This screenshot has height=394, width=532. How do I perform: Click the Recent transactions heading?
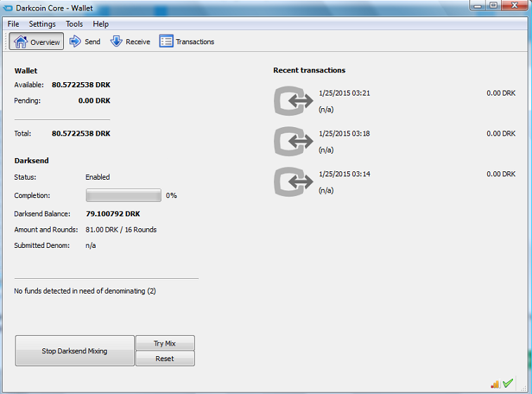click(309, 70)
